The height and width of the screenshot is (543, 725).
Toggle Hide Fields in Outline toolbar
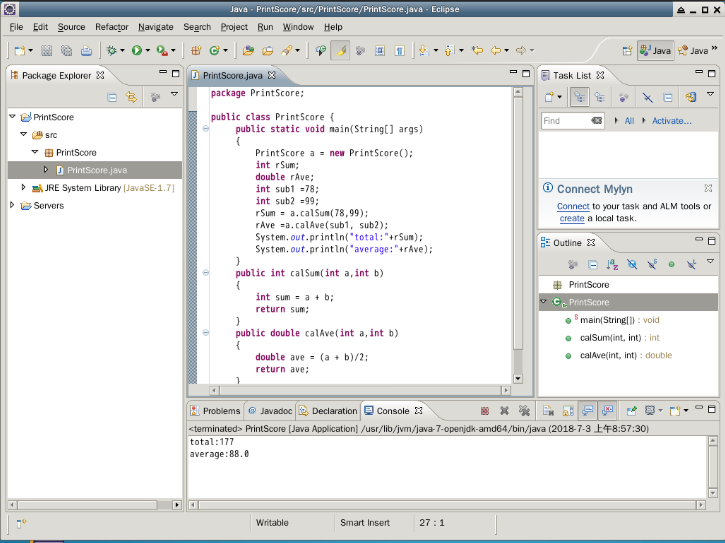tap(632, 264)
